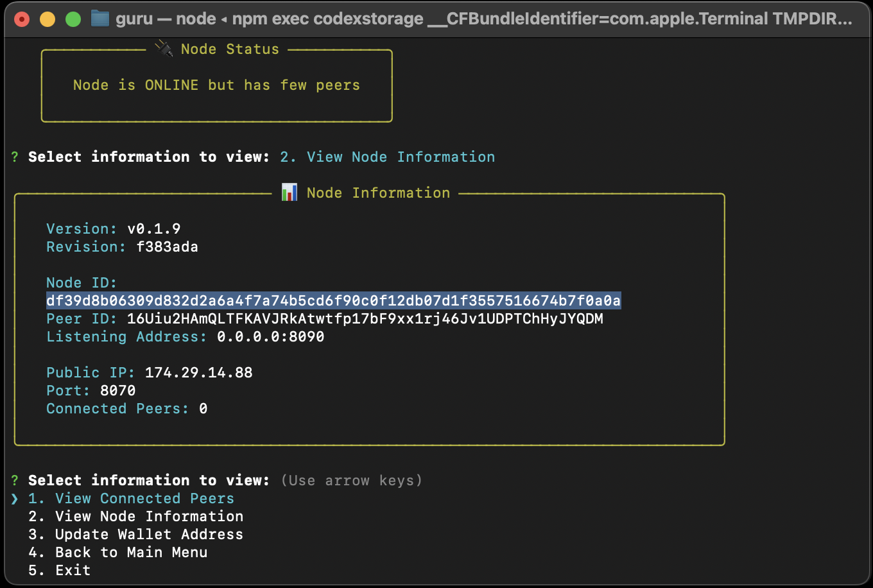
Task: Click the arrow cursor beside View Connected Peers
Action: (x=15, y=499)
